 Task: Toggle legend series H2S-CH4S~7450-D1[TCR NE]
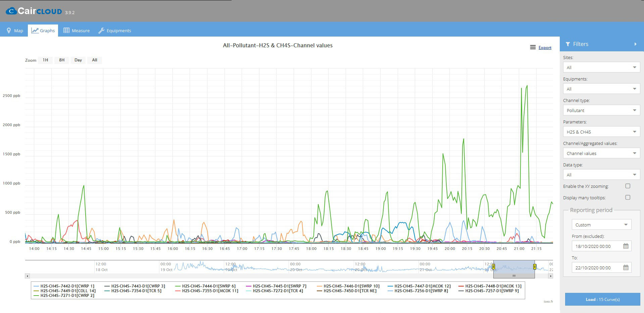[347, 291]
